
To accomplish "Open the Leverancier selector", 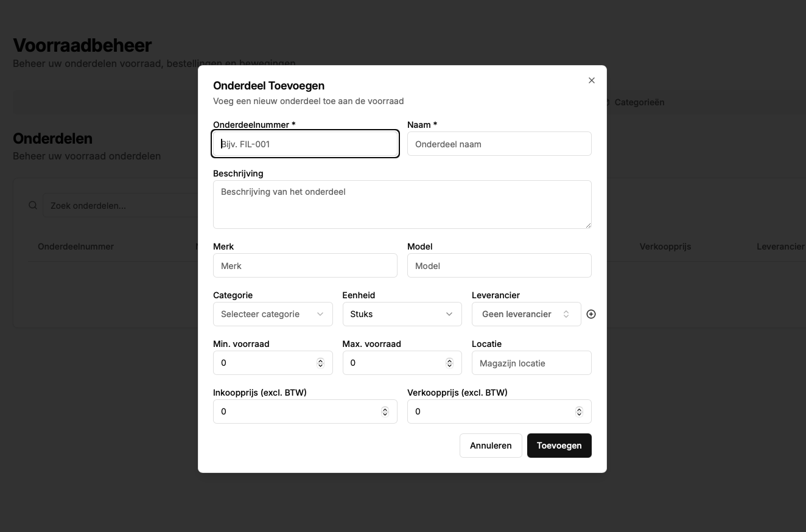I will [x=526, y=314].
